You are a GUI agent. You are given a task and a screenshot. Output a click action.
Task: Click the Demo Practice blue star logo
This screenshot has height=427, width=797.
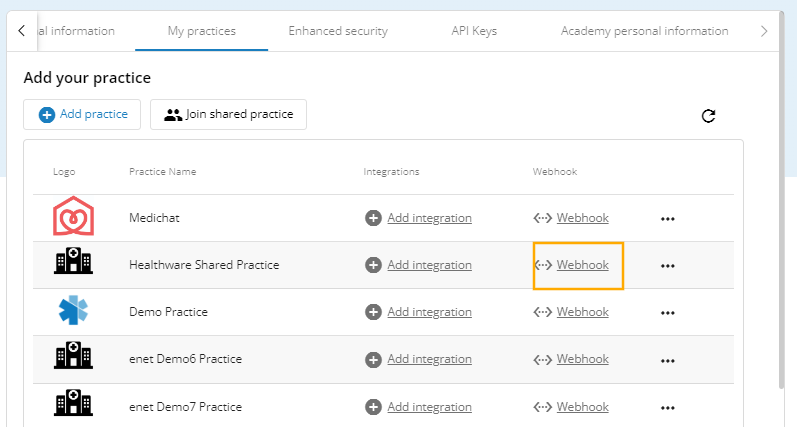(73, 311)
